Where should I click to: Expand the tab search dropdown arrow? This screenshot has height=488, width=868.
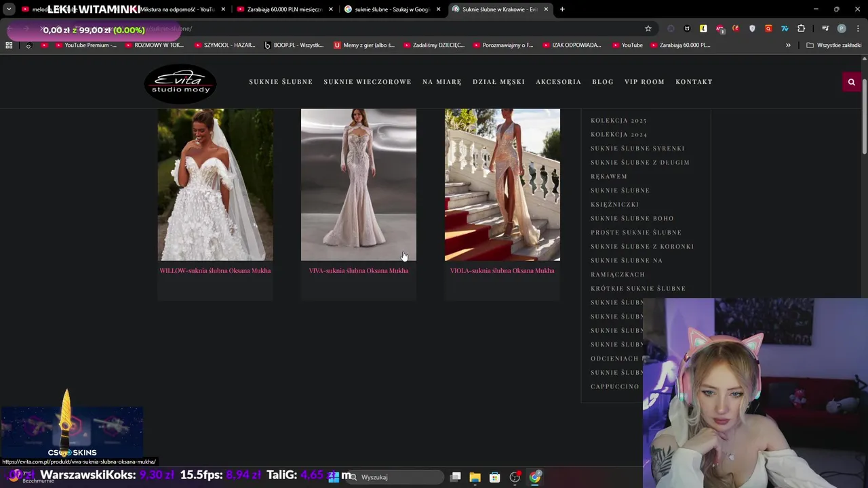click(9, 9)
